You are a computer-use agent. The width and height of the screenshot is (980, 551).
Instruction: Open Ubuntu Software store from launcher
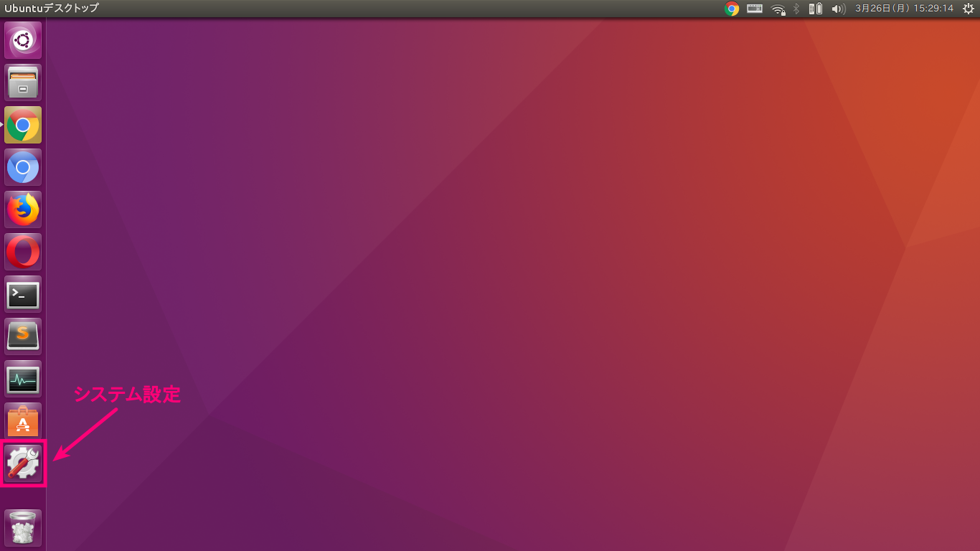[23, 421]
